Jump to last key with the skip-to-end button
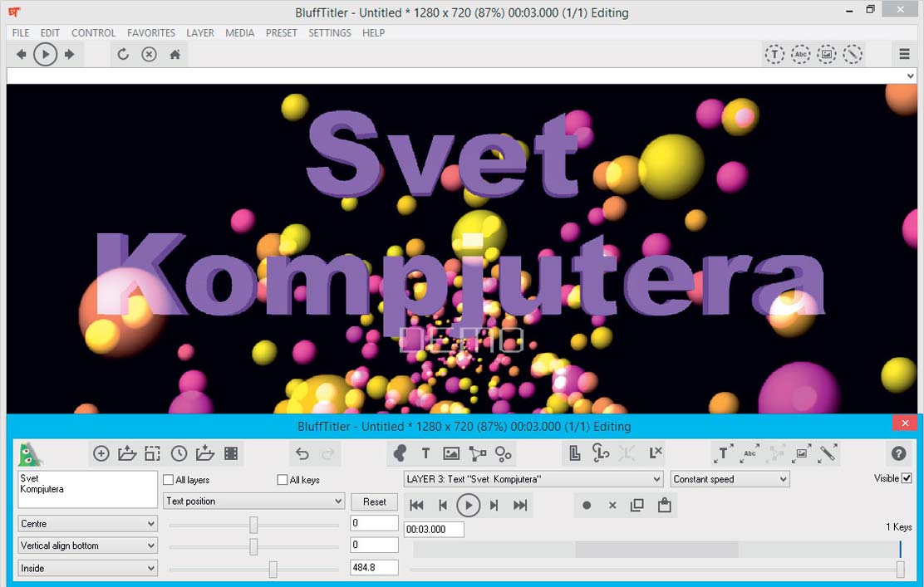 (x=520, y=505)
